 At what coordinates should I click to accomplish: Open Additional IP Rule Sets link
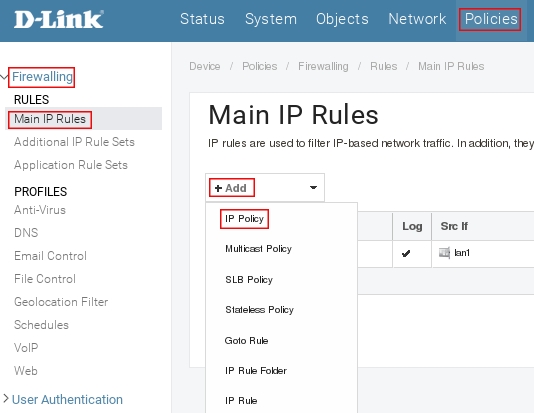pos(74,142)
